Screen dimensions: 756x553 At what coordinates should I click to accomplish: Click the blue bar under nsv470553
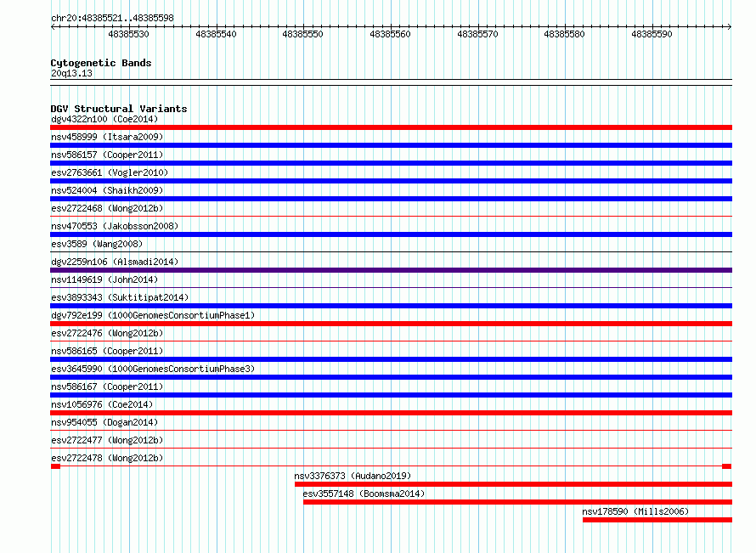pyautogui.click(x=391, y=234)
